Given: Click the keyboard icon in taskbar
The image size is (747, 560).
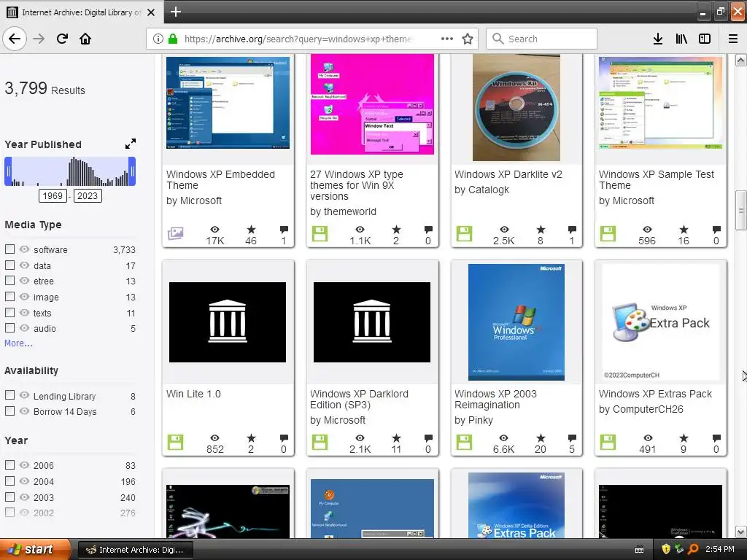Looking at the screenshot, I should (639, 550).
